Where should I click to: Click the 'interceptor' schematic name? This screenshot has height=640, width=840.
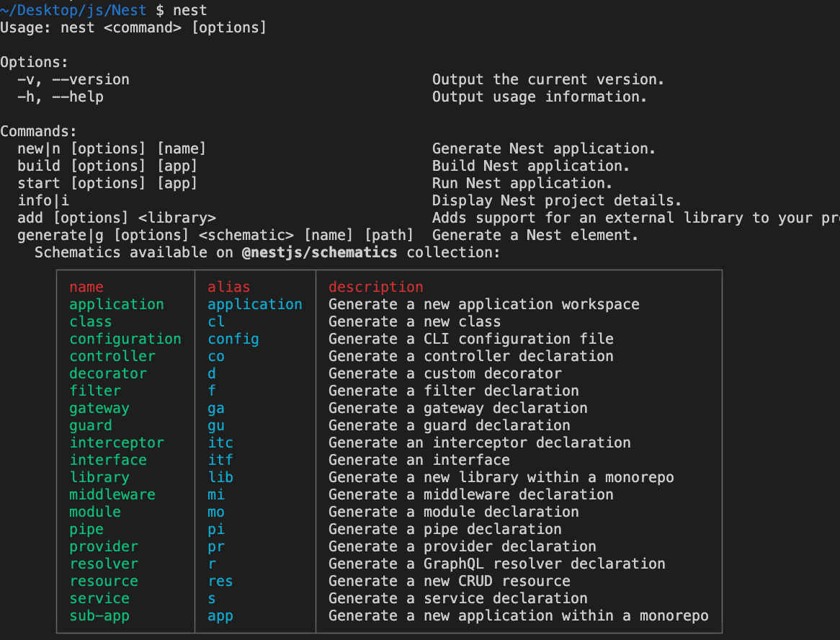117,443
